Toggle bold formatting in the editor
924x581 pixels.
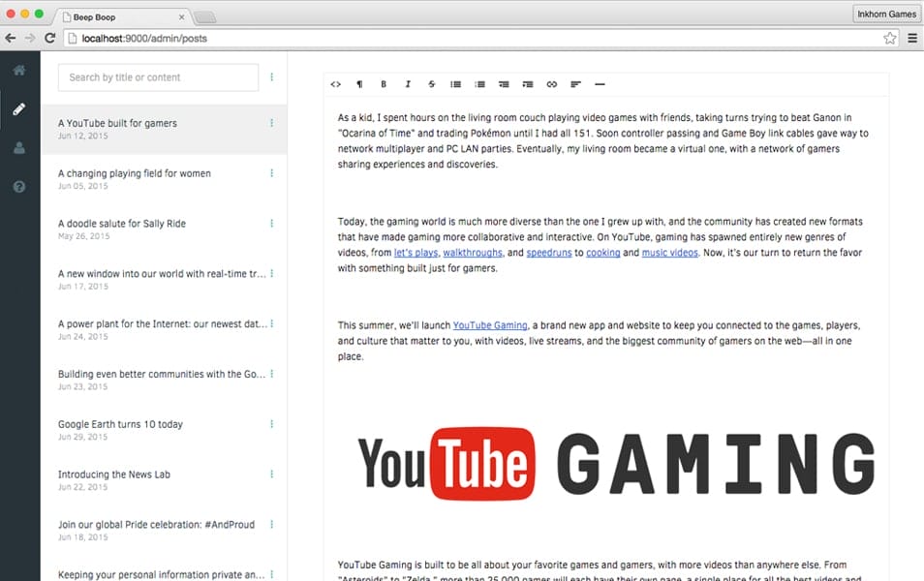tap(384, 84)
